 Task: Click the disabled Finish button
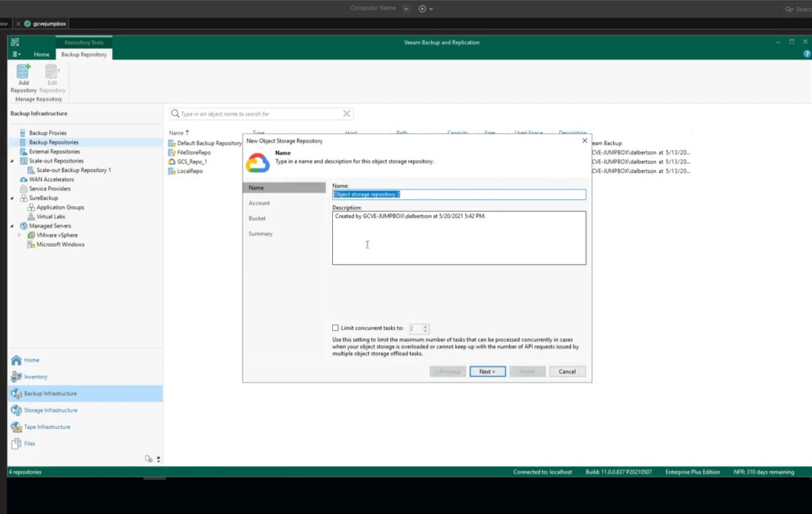click(527, 371)
